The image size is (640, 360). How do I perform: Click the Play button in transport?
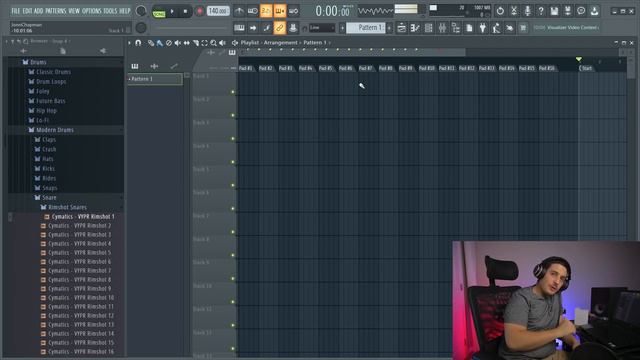(172, 11)
